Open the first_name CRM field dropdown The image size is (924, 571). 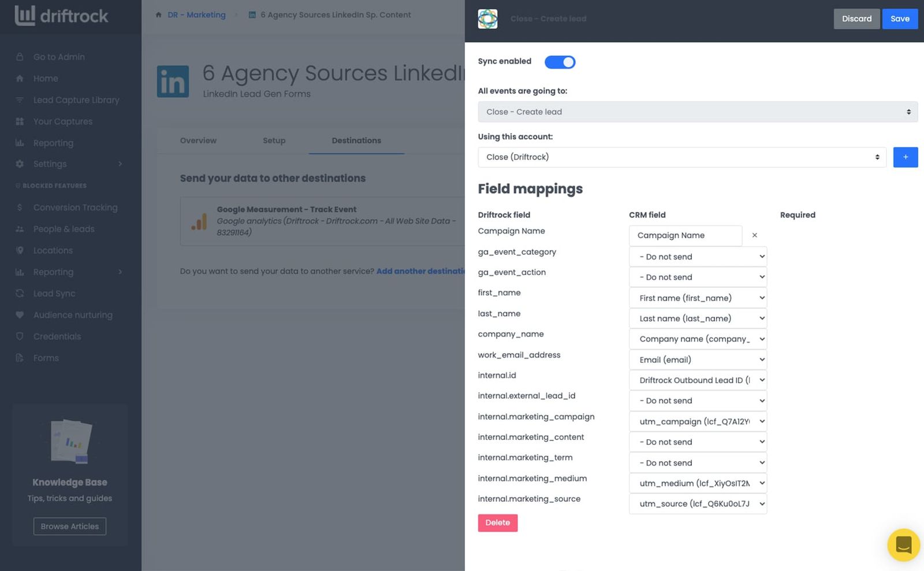pos(698,298)
